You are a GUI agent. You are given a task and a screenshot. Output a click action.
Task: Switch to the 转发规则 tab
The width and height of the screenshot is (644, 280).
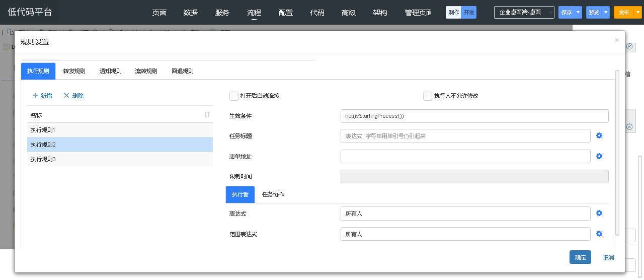[x=74, y=71]
